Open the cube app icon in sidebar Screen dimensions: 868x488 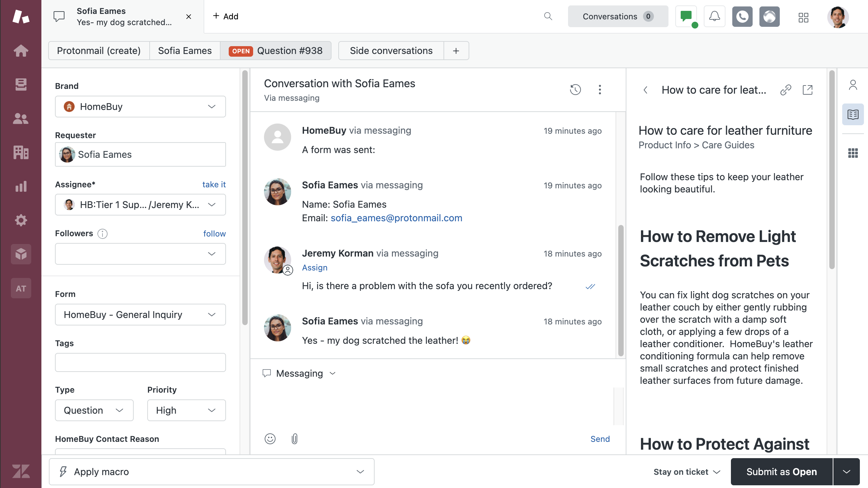coord(21,254)
